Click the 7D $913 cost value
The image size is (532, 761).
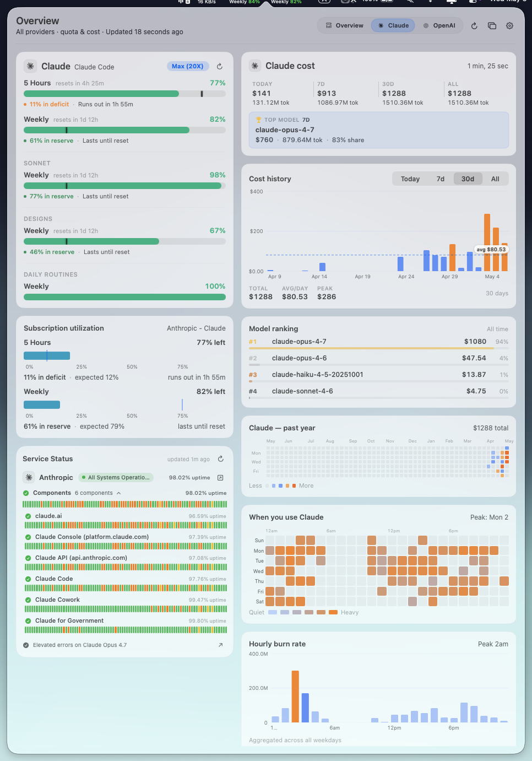tap(327, 94)
